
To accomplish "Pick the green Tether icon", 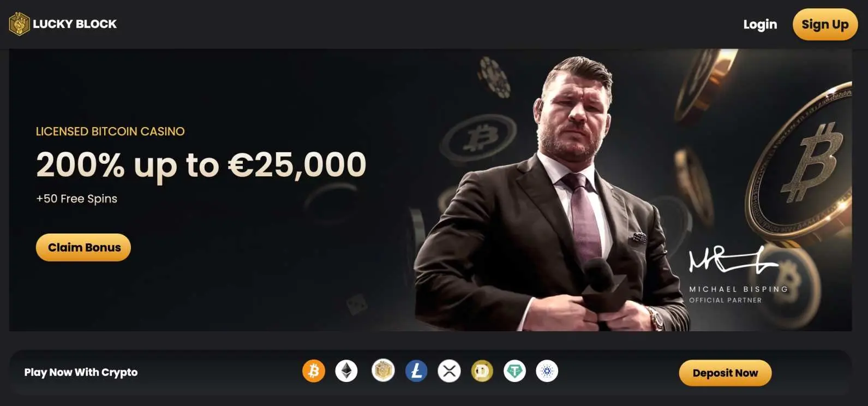I will [514, 372].
